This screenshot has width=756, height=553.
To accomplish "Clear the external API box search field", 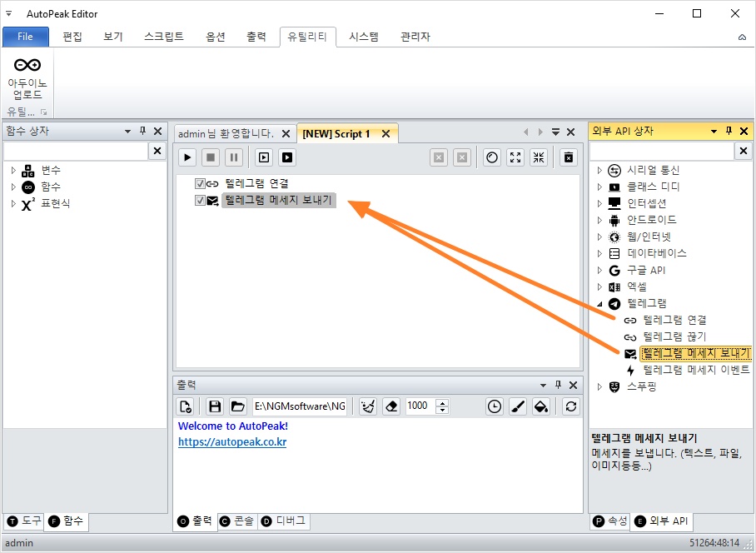I will 744,151.
